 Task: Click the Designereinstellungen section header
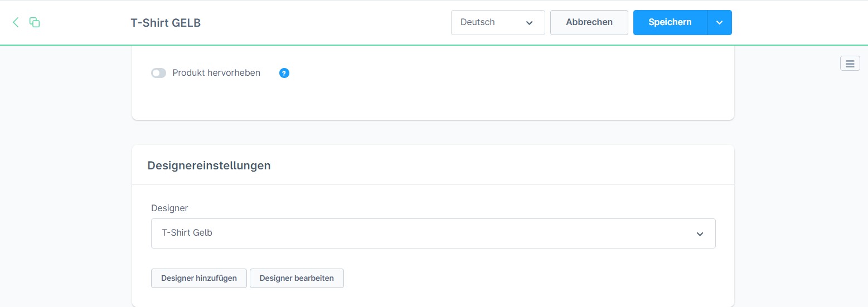(209, 165)
